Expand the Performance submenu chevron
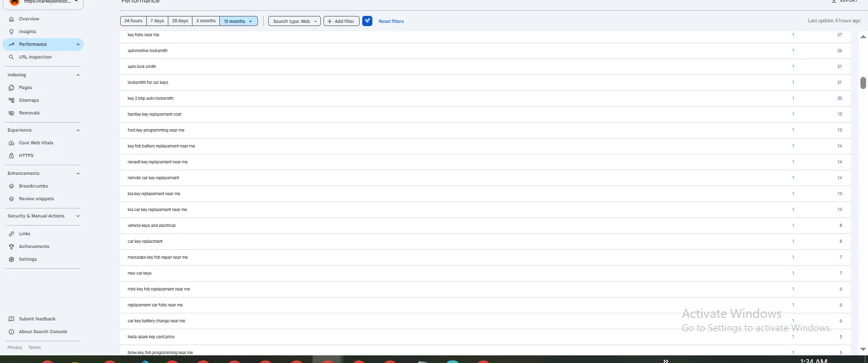 click(x=78, y=45)
